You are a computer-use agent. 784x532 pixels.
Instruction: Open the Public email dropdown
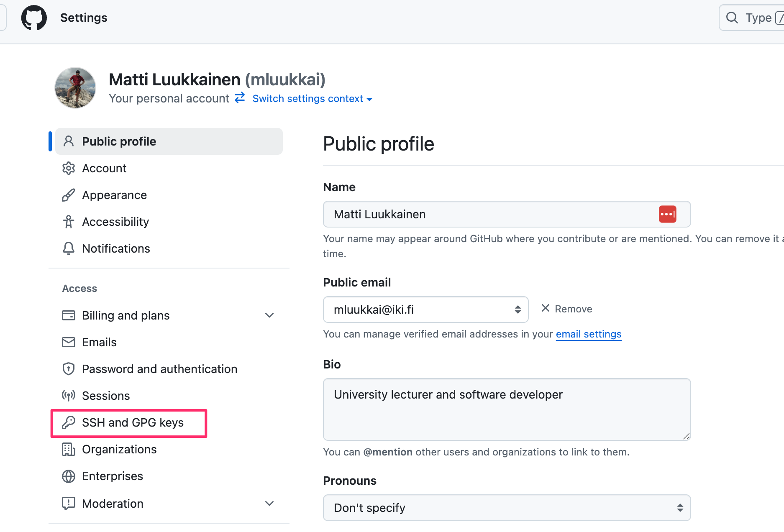pos(425,309)
